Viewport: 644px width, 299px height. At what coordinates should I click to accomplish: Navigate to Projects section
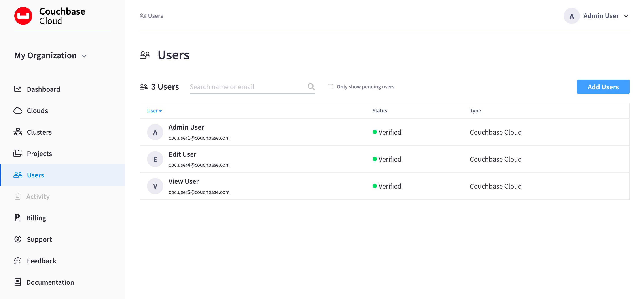pos(39,153)
